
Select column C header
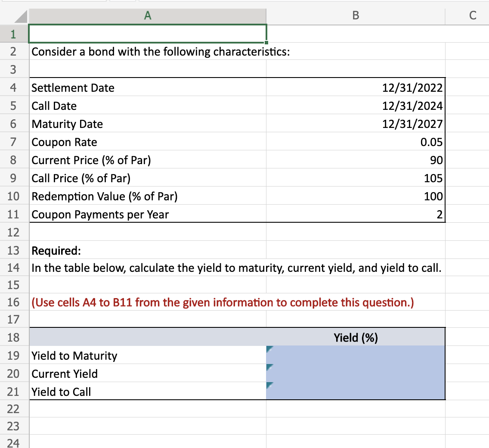pos(473,16)
